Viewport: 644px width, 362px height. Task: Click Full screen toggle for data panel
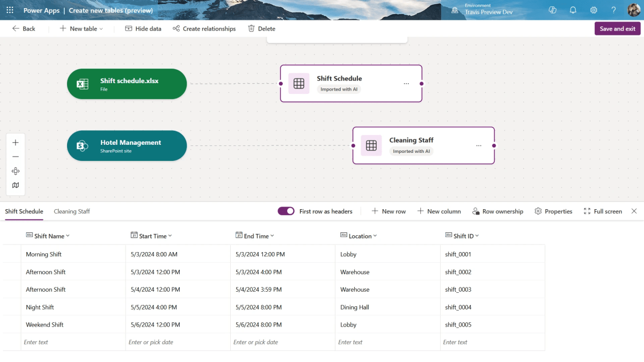pos(602,211)
